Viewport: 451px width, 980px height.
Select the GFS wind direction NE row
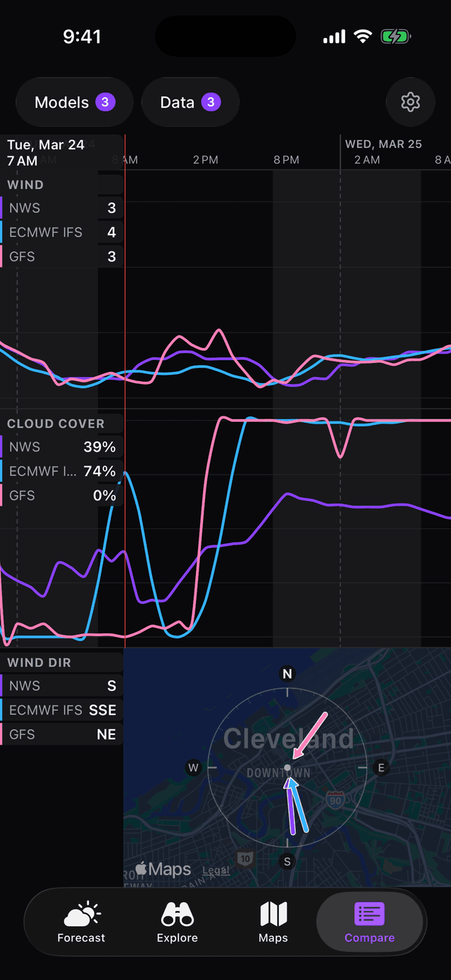[62, 734]
